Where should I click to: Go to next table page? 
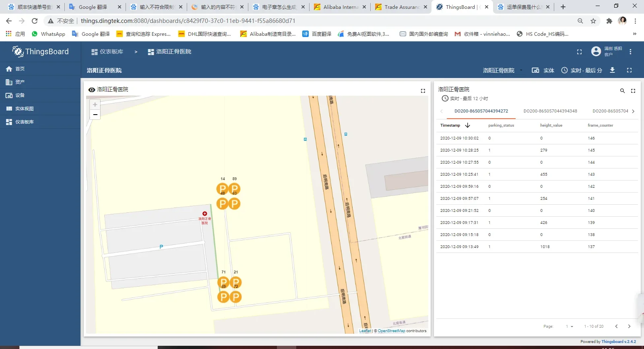click(x=629, y=326)
